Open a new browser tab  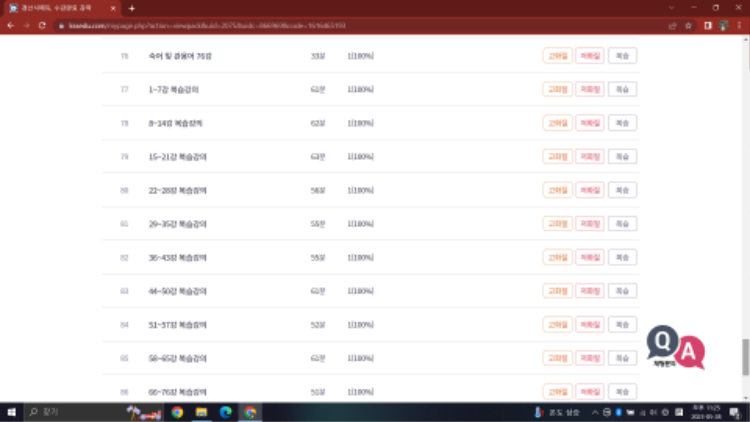132,8
